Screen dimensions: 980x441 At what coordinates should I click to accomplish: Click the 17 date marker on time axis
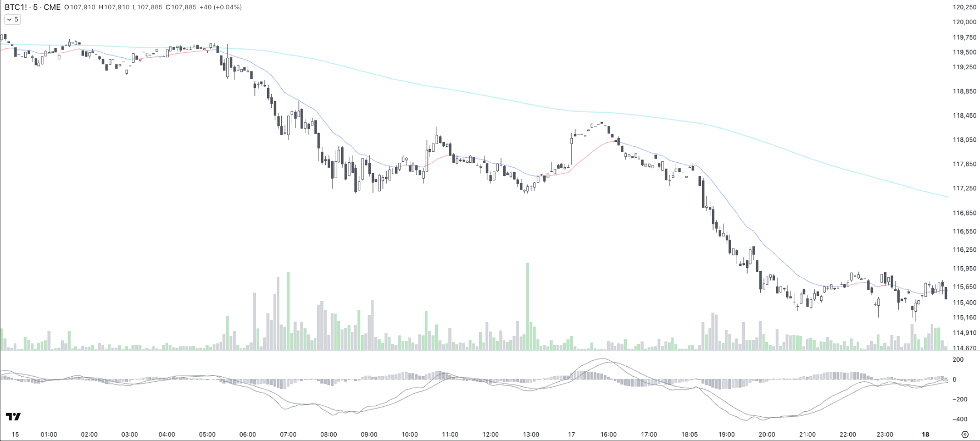(571, 434)
